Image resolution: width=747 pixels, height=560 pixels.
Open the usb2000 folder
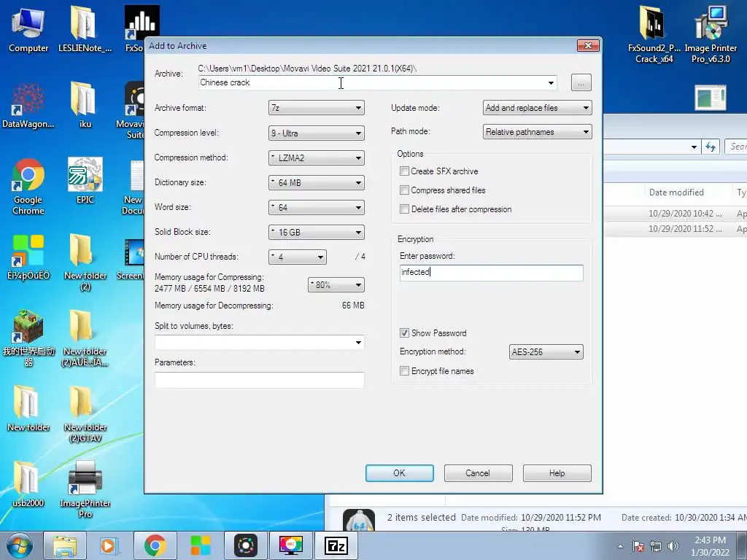(x=28, y=484)
